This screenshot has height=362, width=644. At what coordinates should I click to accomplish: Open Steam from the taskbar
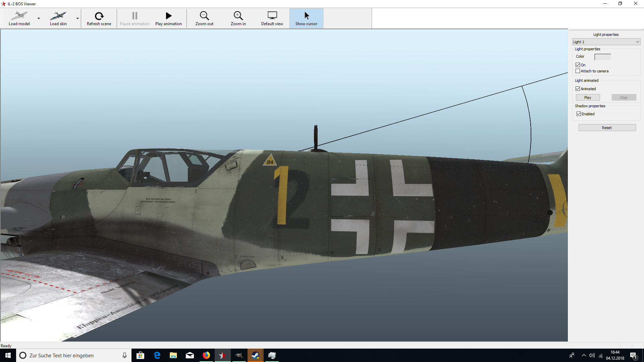point(256,355)
